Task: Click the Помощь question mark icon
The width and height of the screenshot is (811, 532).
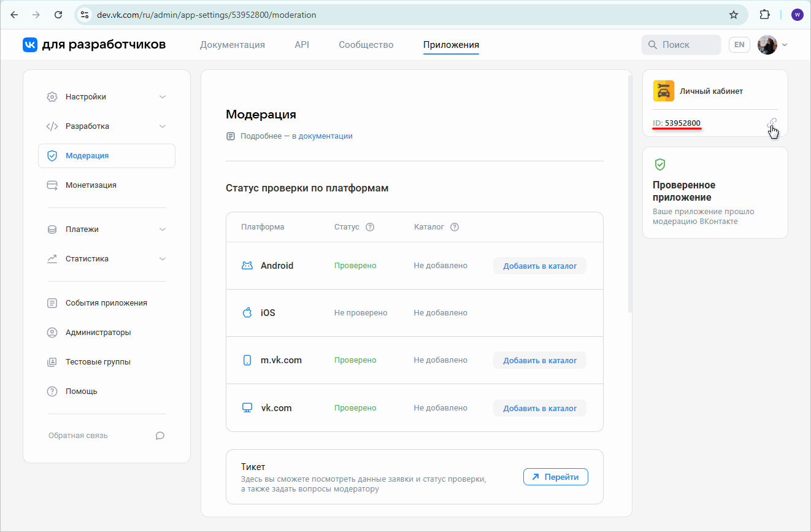Action: point(52,391)
